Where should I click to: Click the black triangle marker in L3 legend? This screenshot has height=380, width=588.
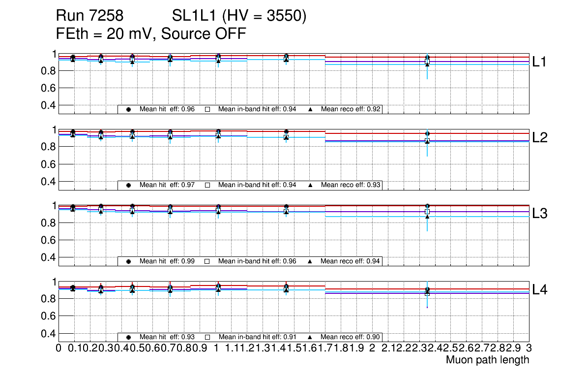pyautogui.click(x=310, y=261)
